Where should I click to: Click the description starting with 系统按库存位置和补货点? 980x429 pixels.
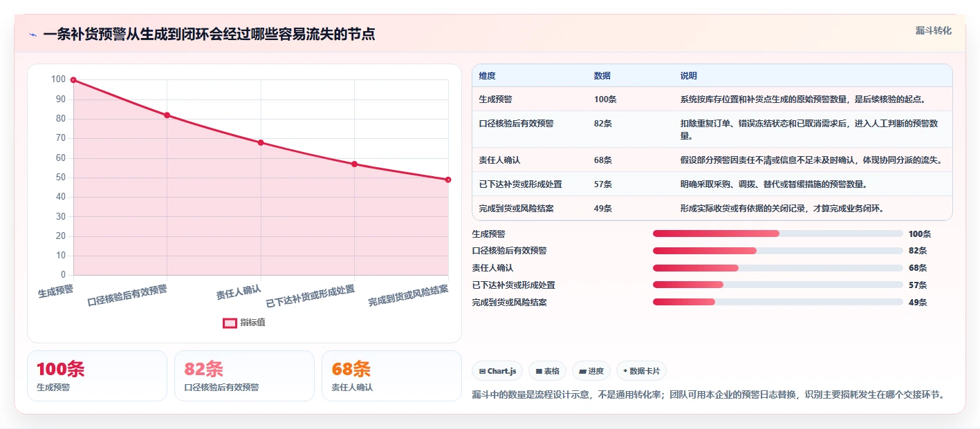pos(803,99)
